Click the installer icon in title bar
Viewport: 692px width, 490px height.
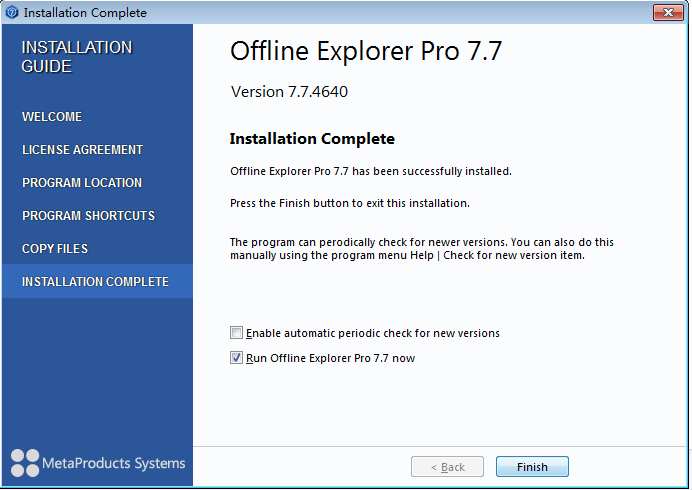(x=12, y=12)
